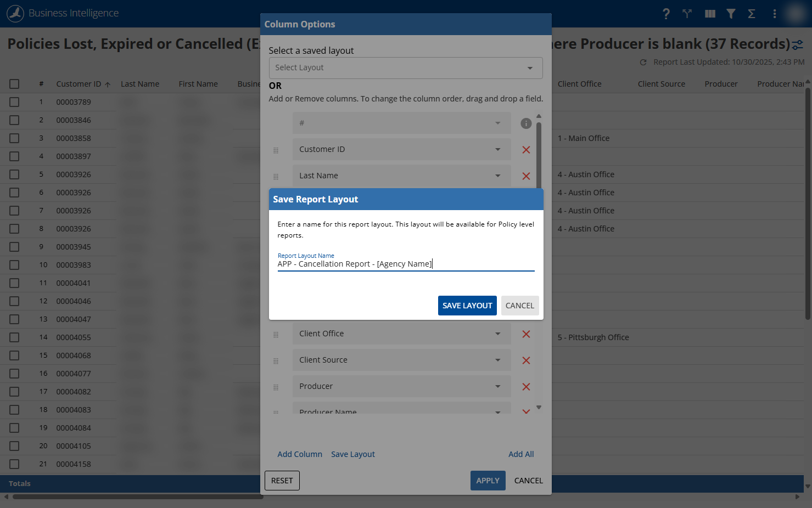Click the horizontal scrollbar of the report table
The width and height of the screenshot is (812, 508).
138,497
